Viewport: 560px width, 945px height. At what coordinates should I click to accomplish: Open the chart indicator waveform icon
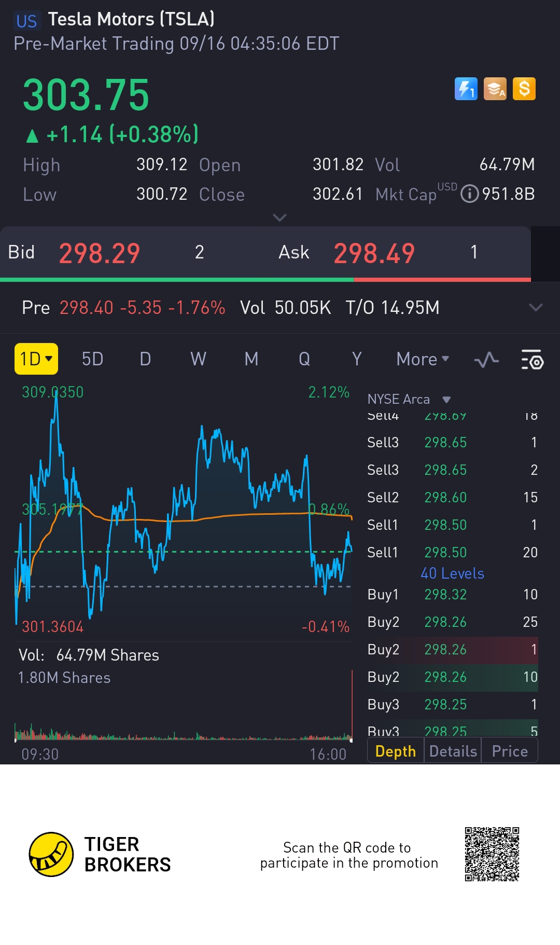tap(486, 359)
